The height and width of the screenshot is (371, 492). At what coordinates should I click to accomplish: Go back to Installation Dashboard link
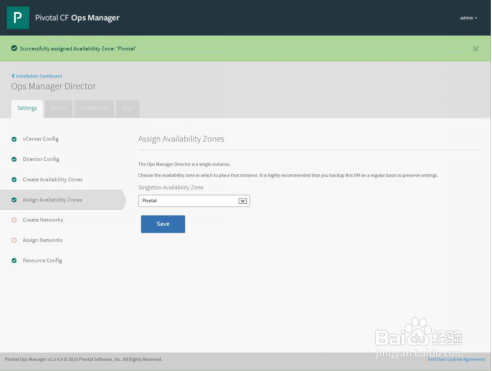pos(39,76)
